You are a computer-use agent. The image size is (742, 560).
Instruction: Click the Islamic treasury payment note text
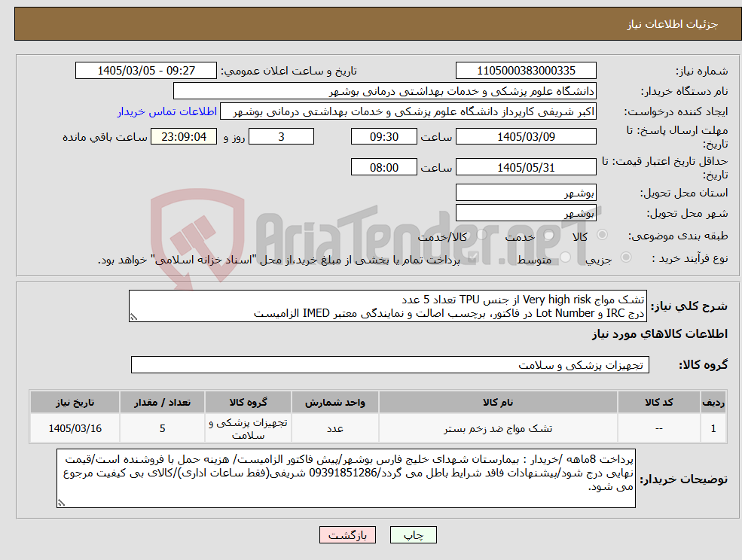[279, 260]
